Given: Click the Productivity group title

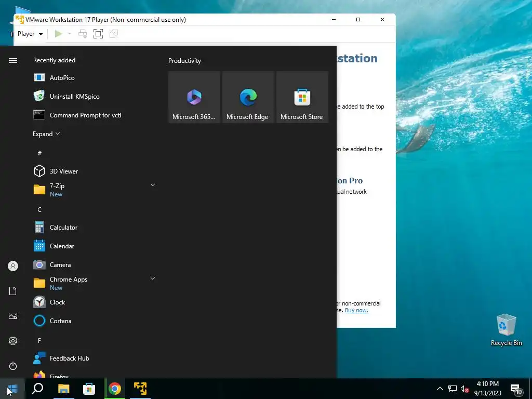Looking at the screenshot, I should (184, 61).
